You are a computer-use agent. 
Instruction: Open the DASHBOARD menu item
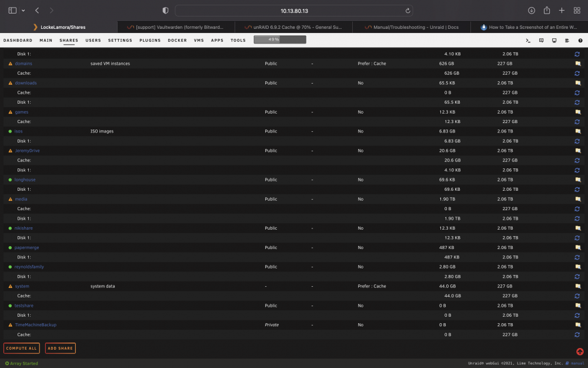click(18, 40)
